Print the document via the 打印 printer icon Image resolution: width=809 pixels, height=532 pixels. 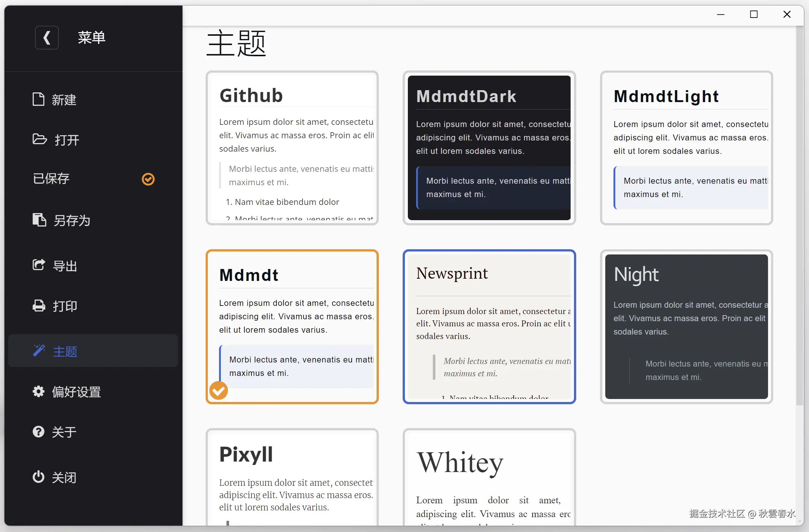click(39, 305)
